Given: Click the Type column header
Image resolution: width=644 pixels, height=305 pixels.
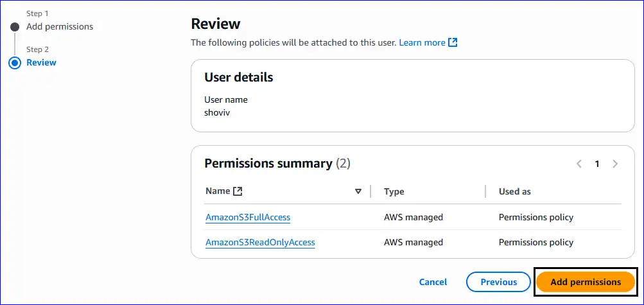Looking at the screenshot, I should [394, 191].
